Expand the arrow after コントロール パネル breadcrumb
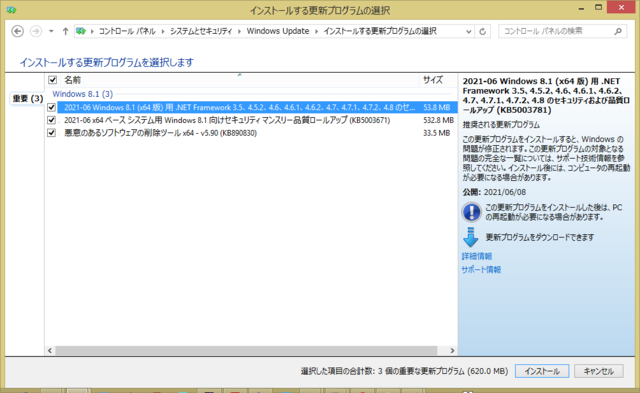The image size is (640, 393). coord(163,31)
